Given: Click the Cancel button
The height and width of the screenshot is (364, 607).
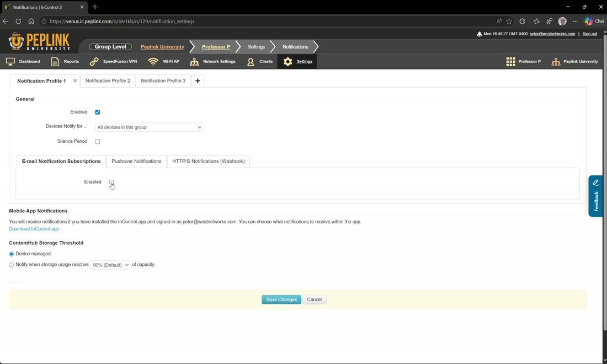Looking at the screenshot, I should [x=315, y=300].
